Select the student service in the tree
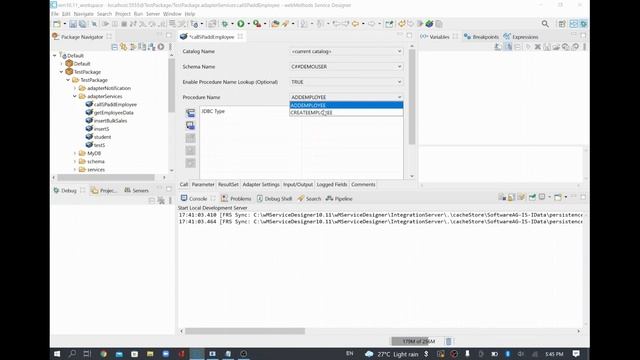Image resolution: width=640 pixels, height=360 pixels. click(102, 137)
